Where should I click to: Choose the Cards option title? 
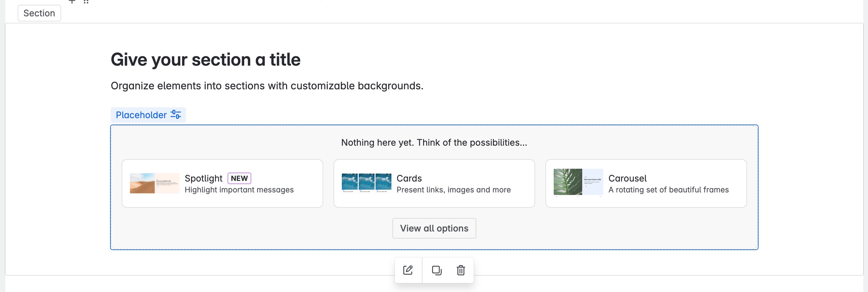409,178
